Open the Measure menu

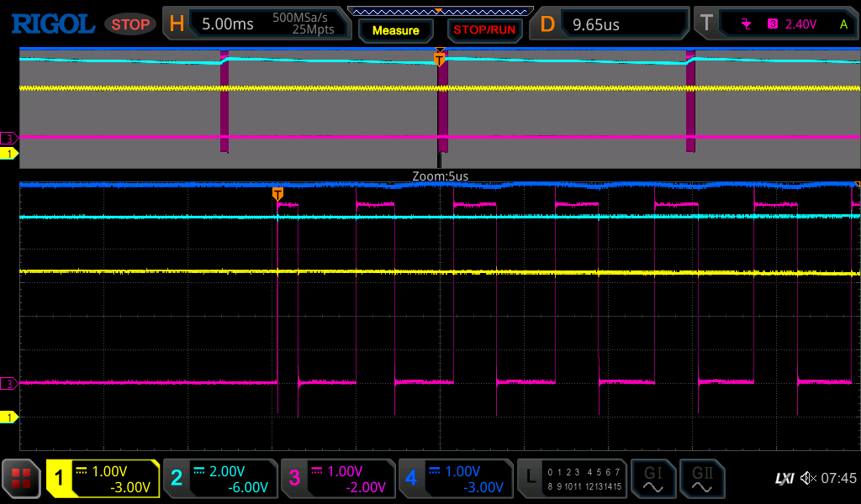click(396, 31)
